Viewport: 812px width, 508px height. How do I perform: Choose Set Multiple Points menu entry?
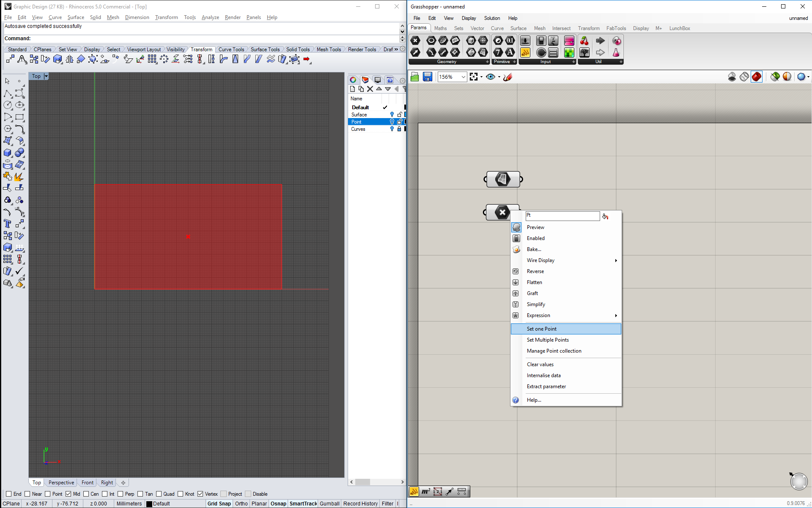pyautogui.click(x=566, y=340)
